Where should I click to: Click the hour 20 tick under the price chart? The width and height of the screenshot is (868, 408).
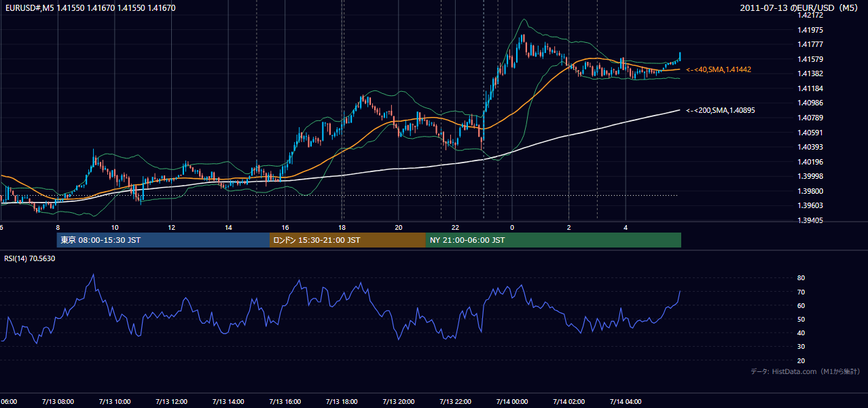399,227
